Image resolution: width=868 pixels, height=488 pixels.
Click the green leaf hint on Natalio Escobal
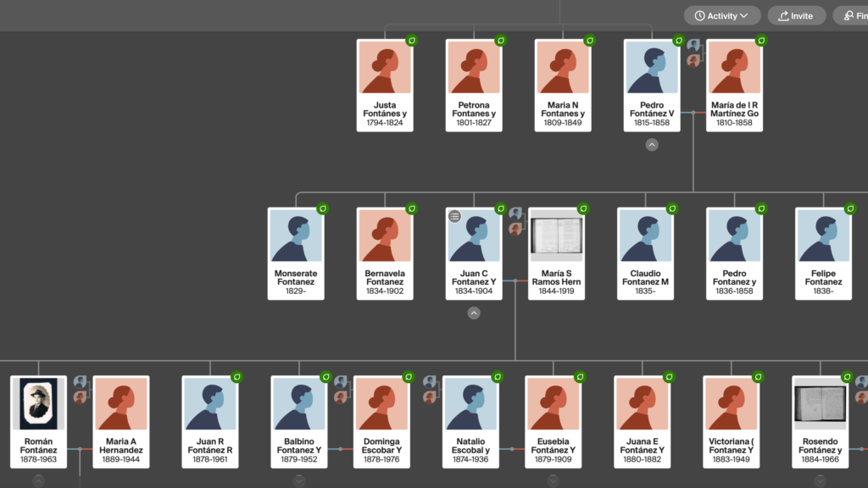497,377
